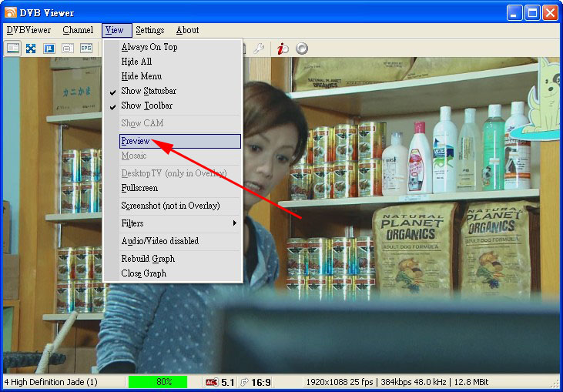563x392 pixels.
Task: Enable Always On Top option
Action: coord(149,47)
